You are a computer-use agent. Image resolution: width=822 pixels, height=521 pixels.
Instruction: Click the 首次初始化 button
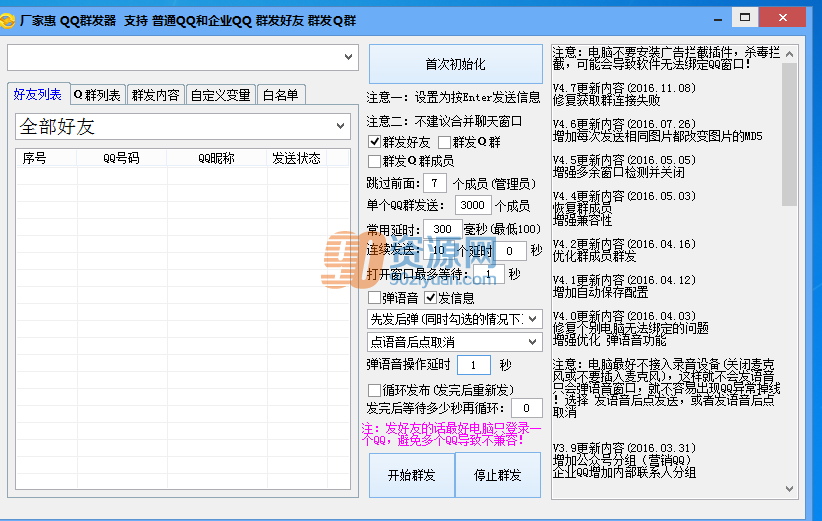(456, 64)
